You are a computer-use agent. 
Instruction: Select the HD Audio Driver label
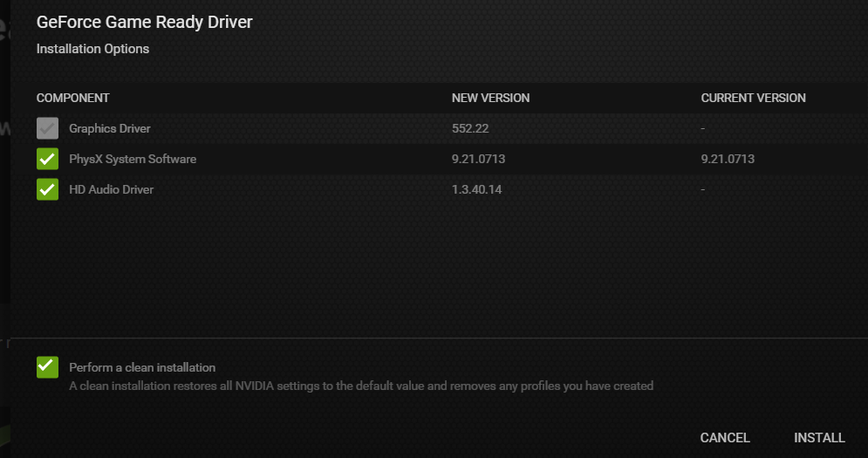tap(112, 189)
